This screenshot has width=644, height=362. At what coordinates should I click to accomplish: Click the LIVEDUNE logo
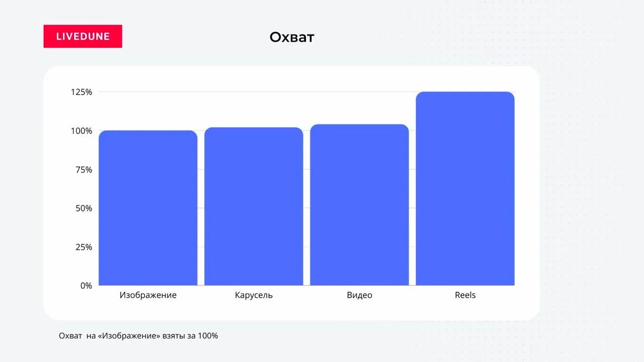[83, 36]
